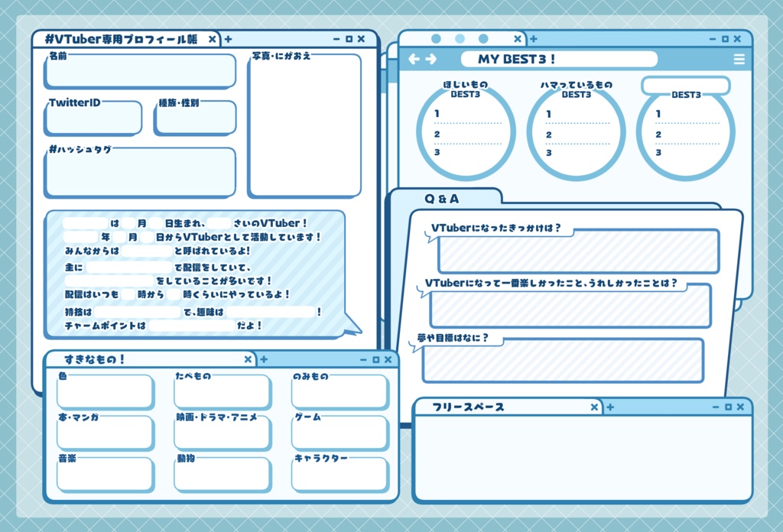This screenshot has width=783, height=532.
Task: Click the new tab plus on profile window
Action: (x=227, y=38)
